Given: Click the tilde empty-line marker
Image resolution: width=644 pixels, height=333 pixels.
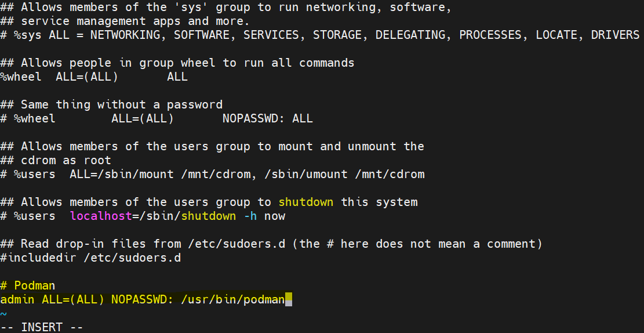Looking at the screenshot, I should pos(3,314).
